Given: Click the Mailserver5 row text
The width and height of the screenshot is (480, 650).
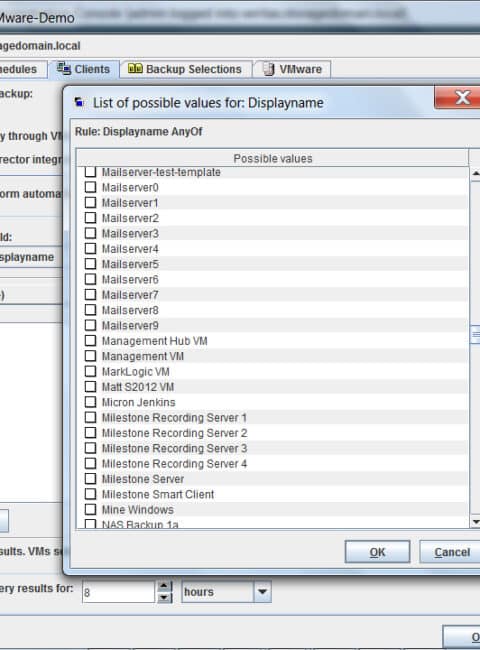Looking at the screenshot, I should click(130, 264).
